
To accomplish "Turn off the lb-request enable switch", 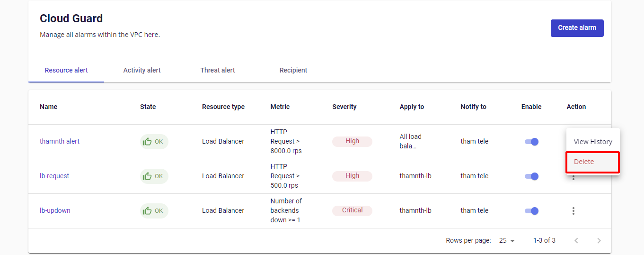I will click(x=531, y=176).
